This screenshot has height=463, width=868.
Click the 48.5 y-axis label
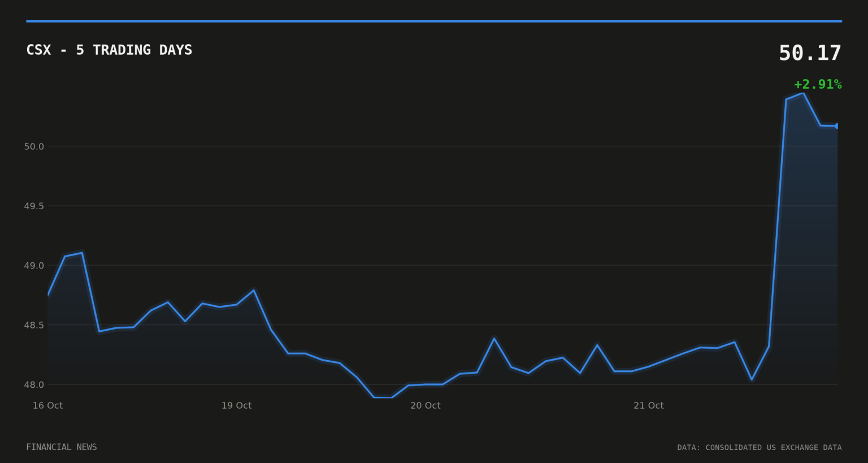[34, 325]
